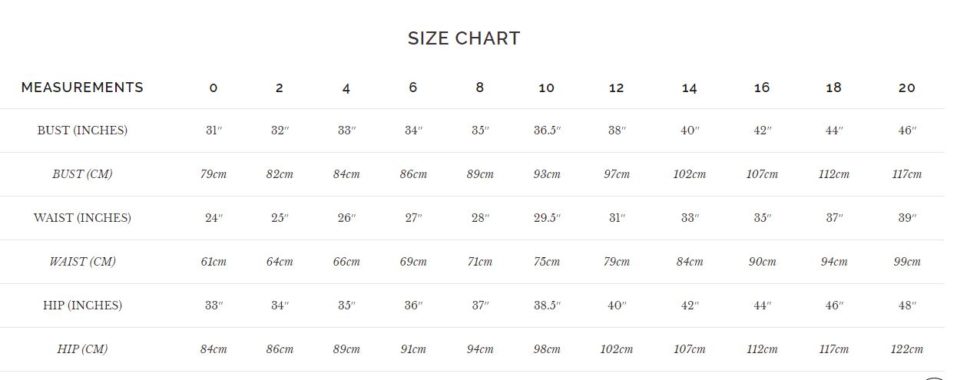Image resolution: width=957 pixels, height=380 pixels.
Task: Select the BUST (CM) row label
Action: (x=82, y=174)
